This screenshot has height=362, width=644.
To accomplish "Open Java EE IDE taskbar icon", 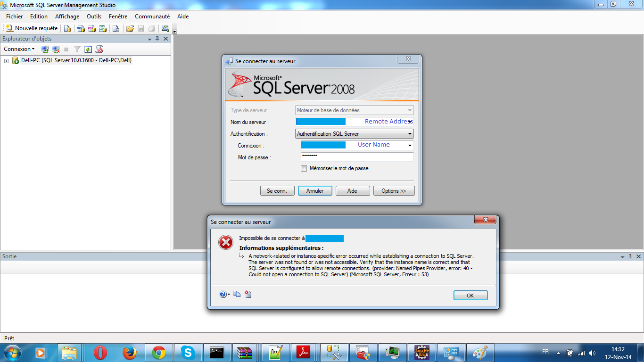I will point(421,353).
